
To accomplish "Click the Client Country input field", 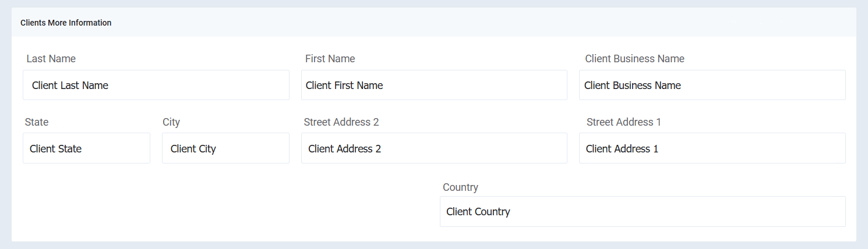I will (x=643, y=211).
